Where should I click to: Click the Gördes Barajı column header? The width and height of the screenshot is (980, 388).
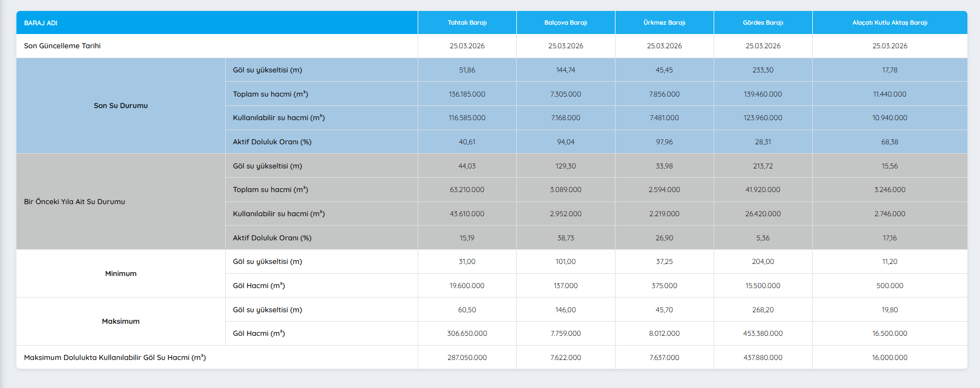coord(763,23)
